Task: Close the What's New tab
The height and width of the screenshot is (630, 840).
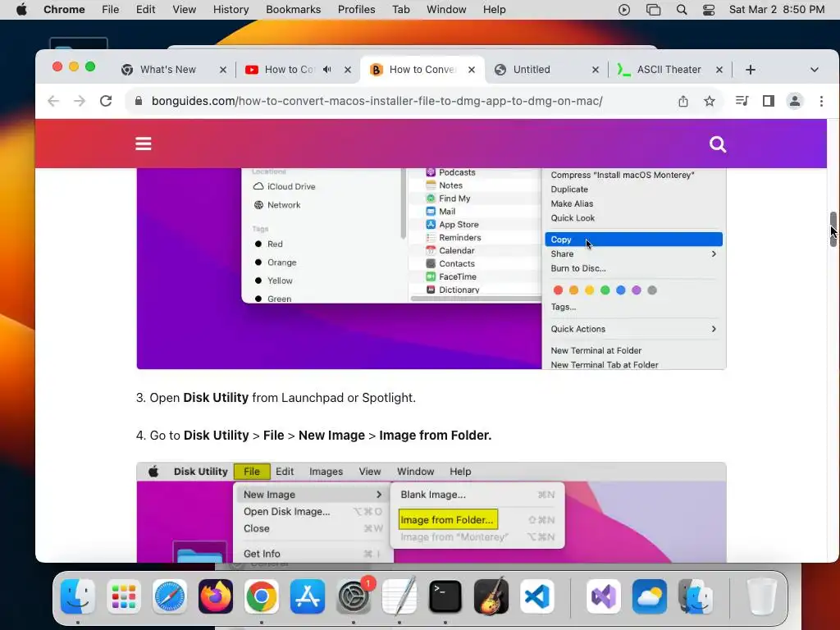Action: (223, 70)
